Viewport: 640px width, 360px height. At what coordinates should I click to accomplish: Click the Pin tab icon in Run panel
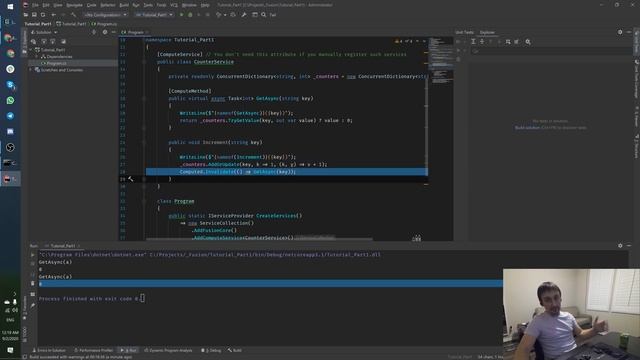[33, 305]
